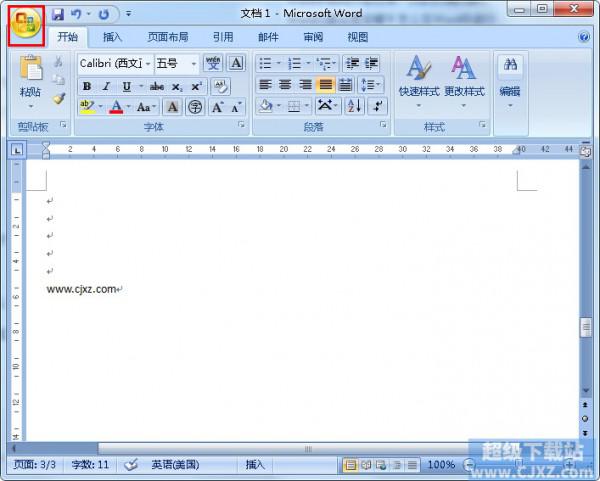Insert an enclosed character
This screenshot has height=481, width=600.
[x=195, y=107]
